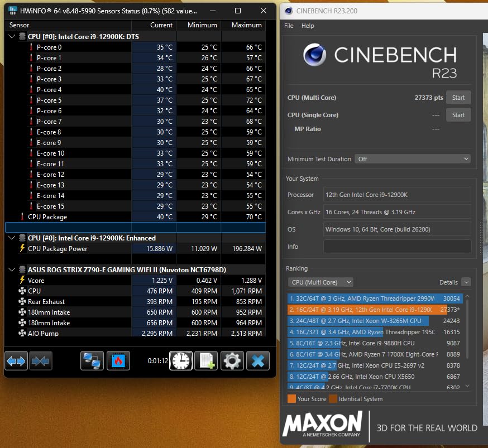The height and width of the screenshot is (448, 488).
Task: Click the Your Score orange swatch
Action: (x=291, y=399)
